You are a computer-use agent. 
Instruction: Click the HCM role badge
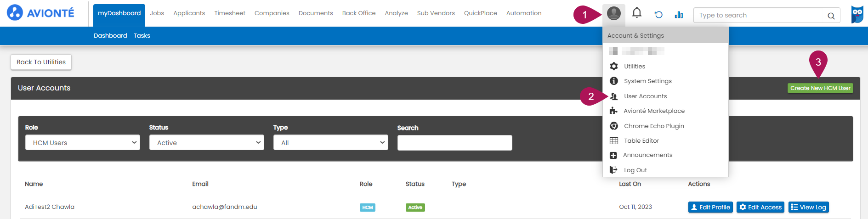(x=368, y=208)
